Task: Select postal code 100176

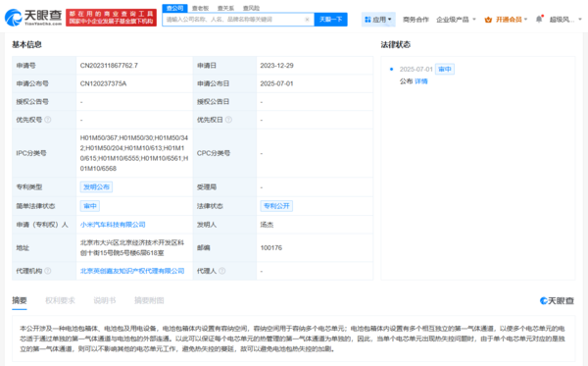Action: [x=271, y=248]
